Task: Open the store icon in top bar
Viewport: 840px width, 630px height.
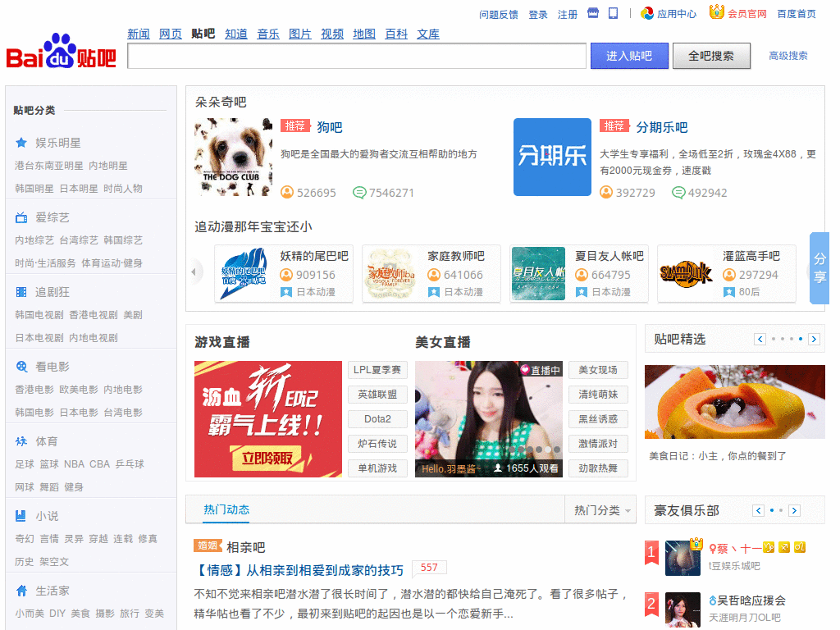Action: click(592, 13)
